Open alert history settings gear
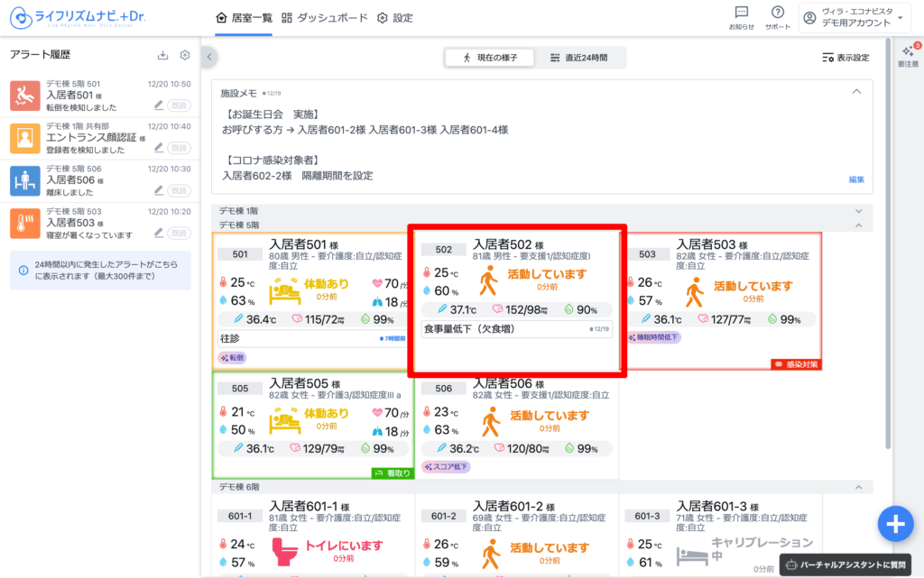 (x=185, y=56)
